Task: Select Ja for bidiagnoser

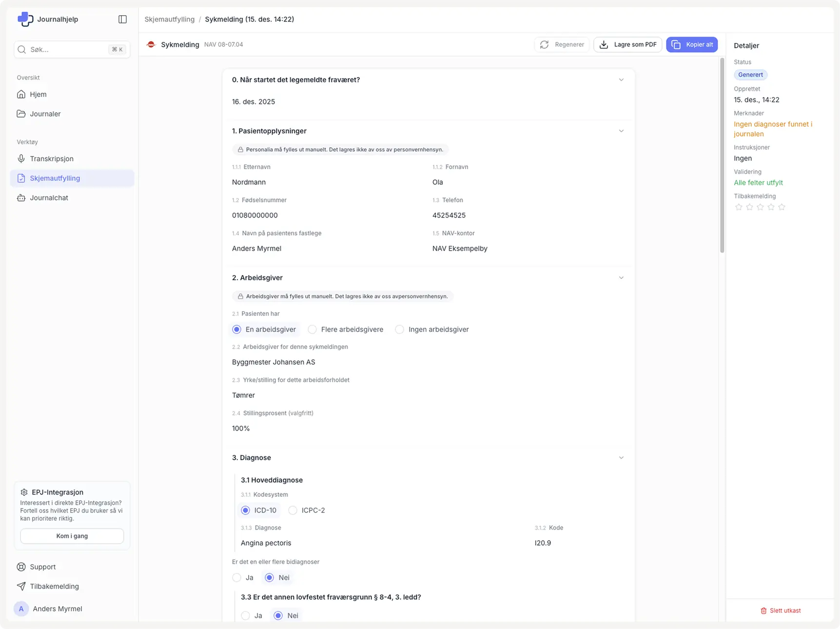Action: 237,578
